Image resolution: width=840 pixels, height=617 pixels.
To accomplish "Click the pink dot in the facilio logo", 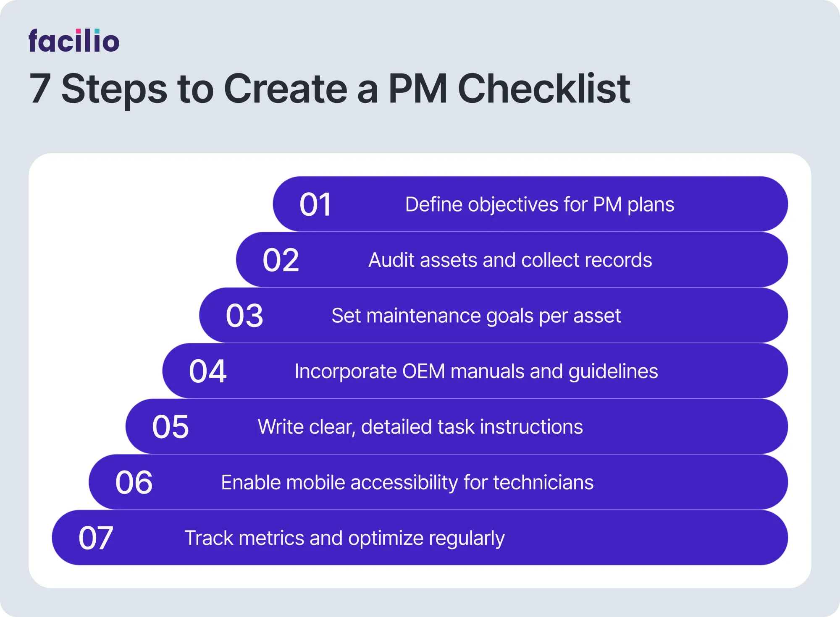I will click(x=79, y=31).
